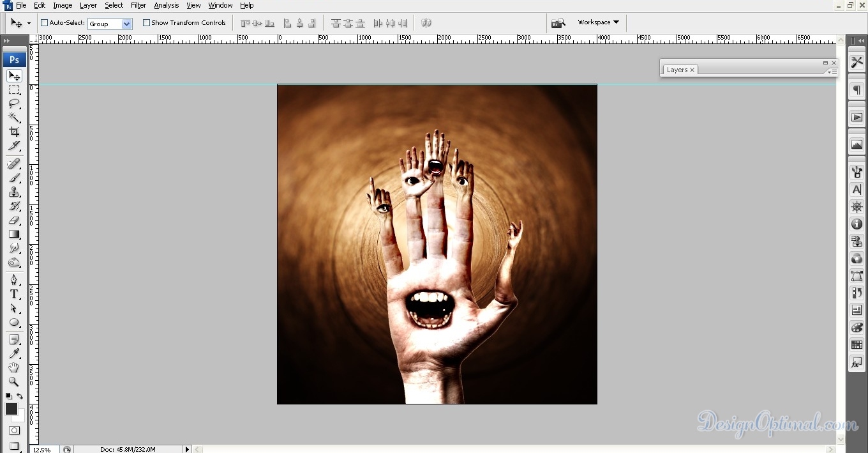Open the Window menu
Screen dimensions: 868x453
click(220, 5)
